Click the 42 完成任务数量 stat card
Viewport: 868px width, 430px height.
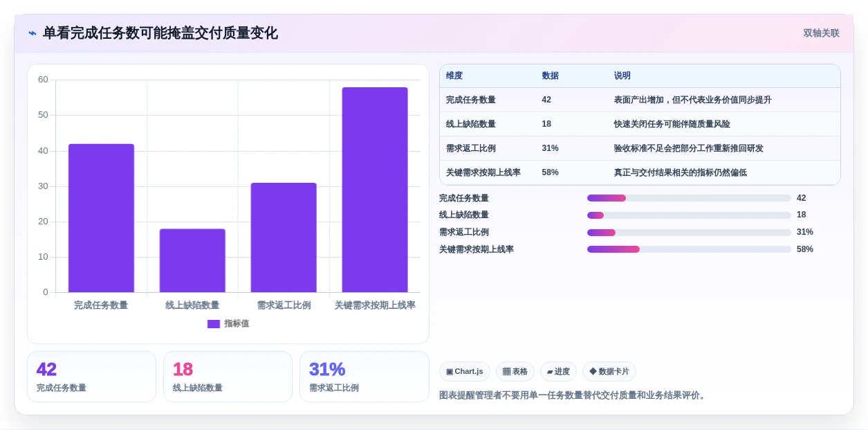coord(91,377)
